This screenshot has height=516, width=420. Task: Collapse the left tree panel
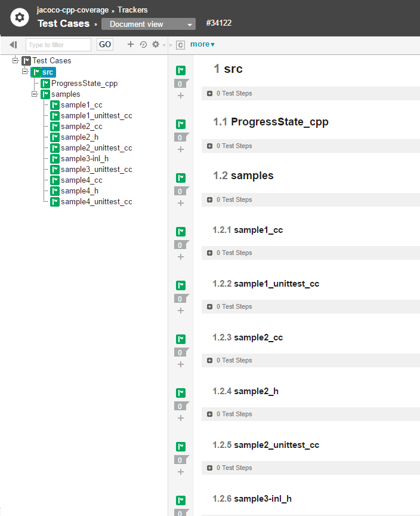[x=13, y=45]
